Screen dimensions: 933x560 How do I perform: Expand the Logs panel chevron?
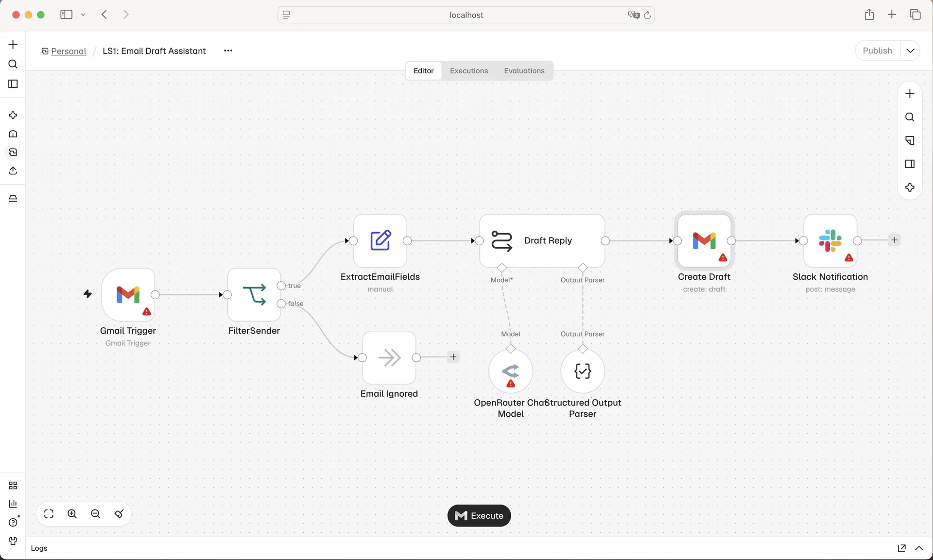[919, 548]
